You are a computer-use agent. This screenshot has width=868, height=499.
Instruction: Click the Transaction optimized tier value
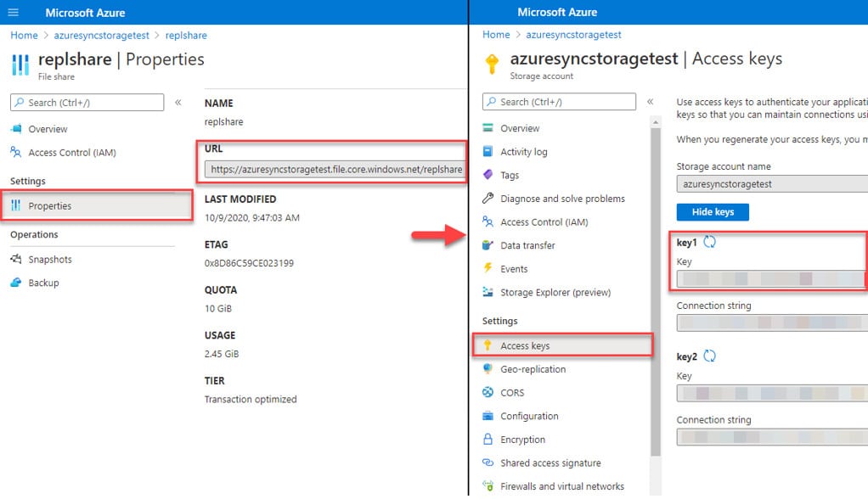click(251, 400)
